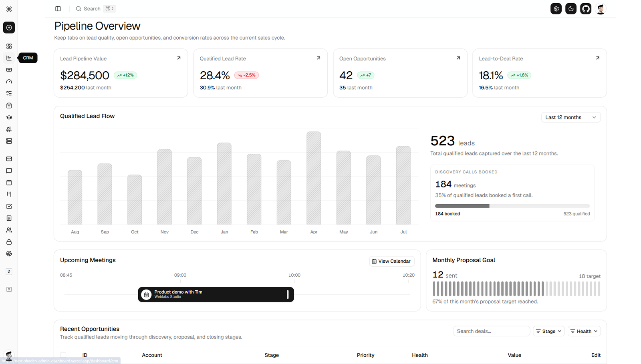Click the discovery calls booked progress bar
This screenshot has width=641, height=364.
point(512,206)
